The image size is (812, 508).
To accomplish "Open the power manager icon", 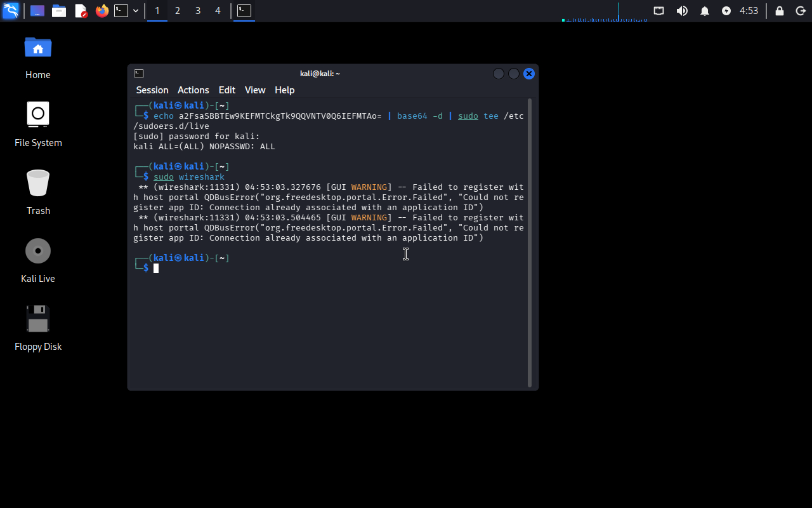I will coord(726,11).
